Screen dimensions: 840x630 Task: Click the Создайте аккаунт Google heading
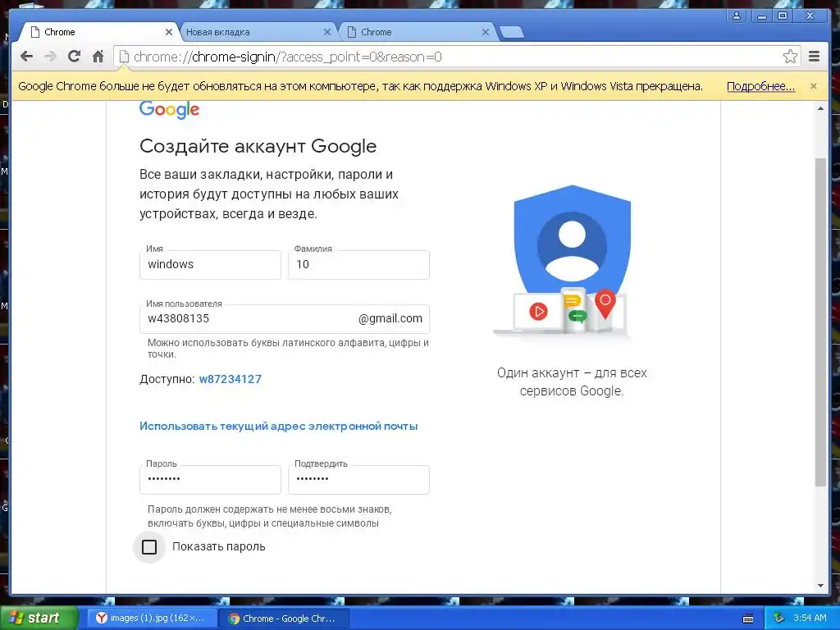258,146
